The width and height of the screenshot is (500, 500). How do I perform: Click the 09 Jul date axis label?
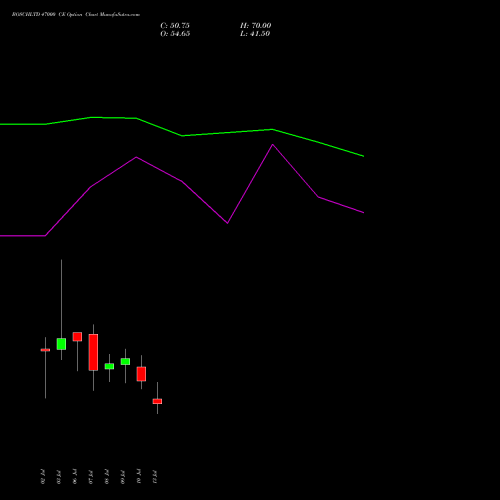(123, 477)
